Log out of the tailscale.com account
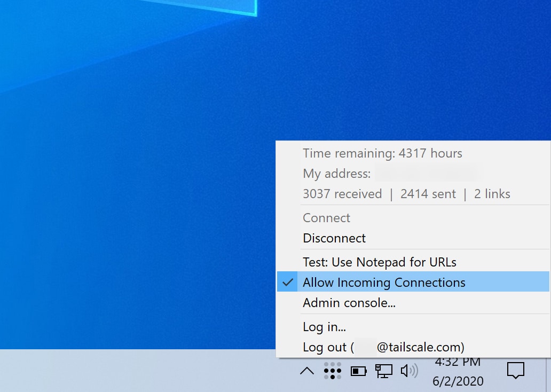The width and height of the screenshot is (551, 392). pyautogui.click(x=383, y=347)
